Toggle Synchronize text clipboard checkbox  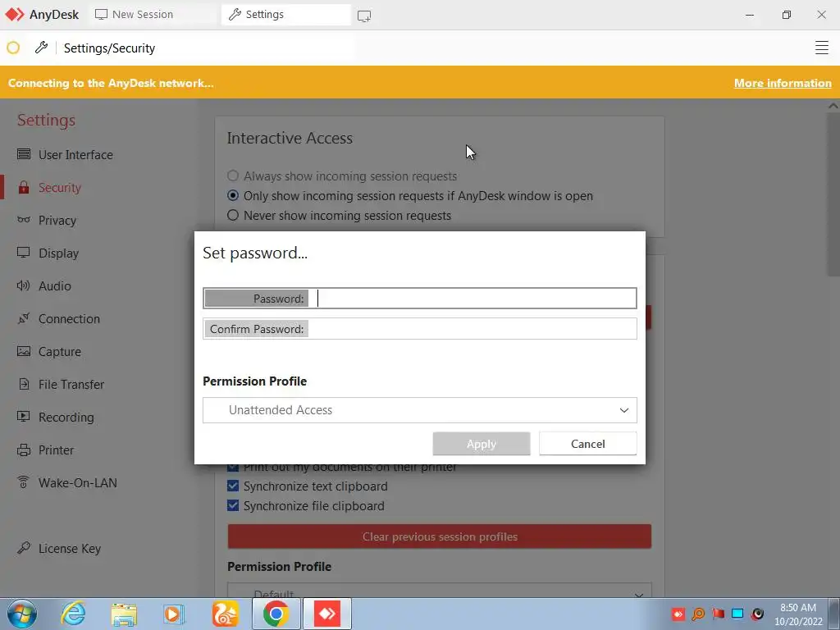pos(233,486)
